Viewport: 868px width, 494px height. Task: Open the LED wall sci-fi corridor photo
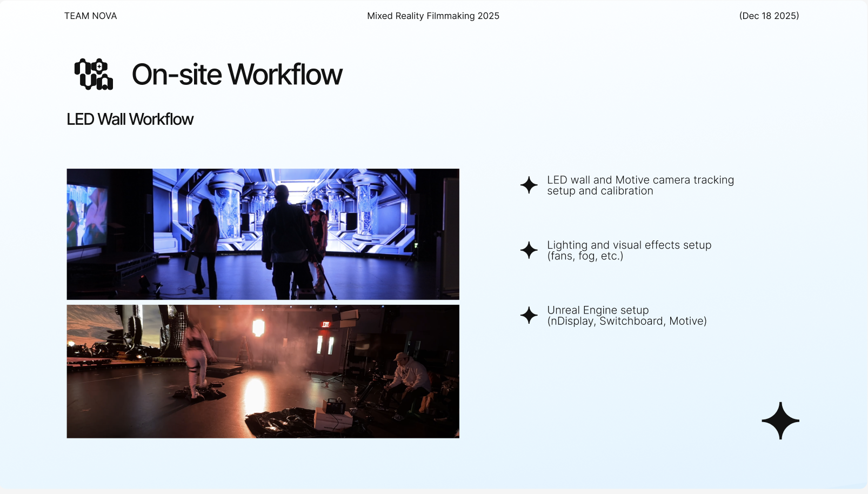coord(263,234)
